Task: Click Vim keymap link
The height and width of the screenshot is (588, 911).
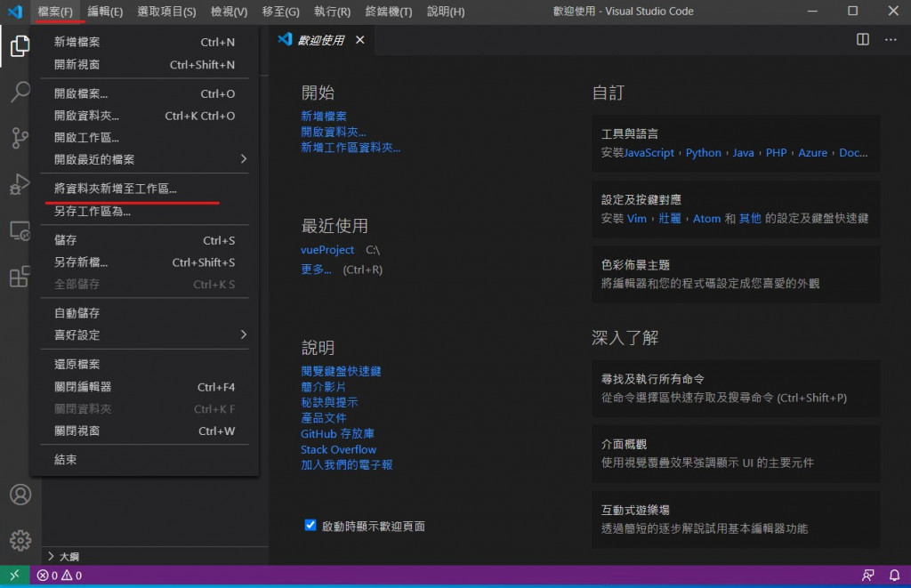Action: (636, 219)
